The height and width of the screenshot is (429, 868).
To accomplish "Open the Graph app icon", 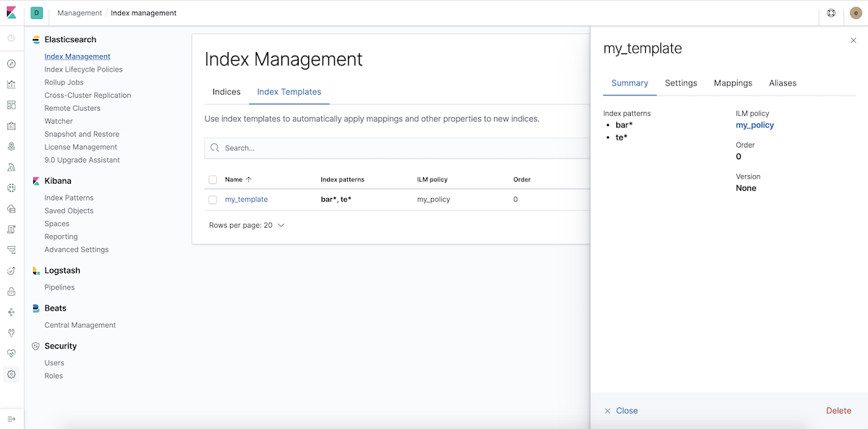I will 12,313.
